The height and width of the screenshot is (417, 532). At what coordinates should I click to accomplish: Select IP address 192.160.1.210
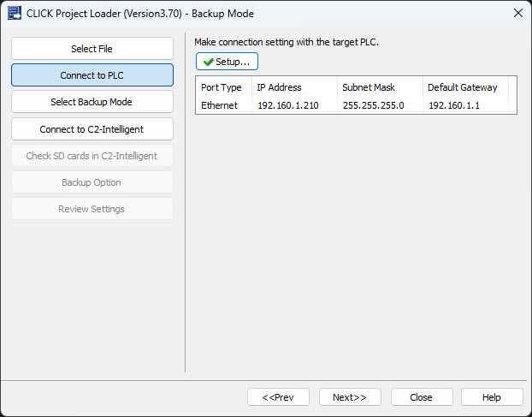[x=288, y=105]
